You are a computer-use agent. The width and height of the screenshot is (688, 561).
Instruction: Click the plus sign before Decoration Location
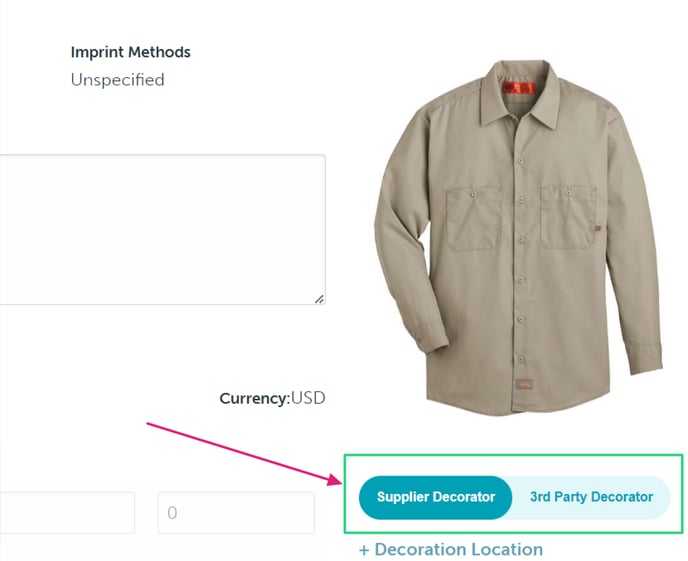pyautogui.click(x=365, y=549)
